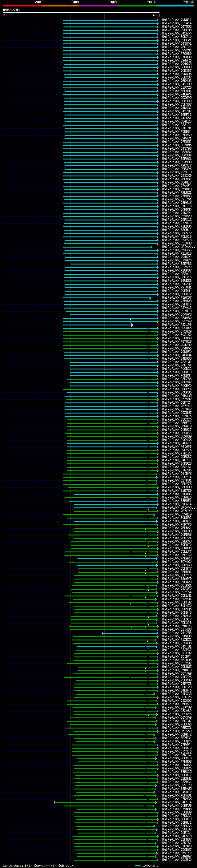
Task: Select the label UniRef100_B6DXD7
Action: click(x=176, y=78)
